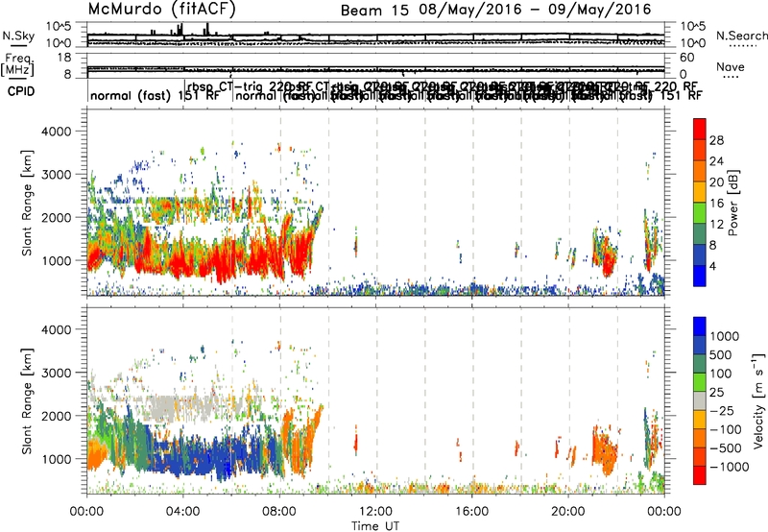Click the 'Nave' legend label
The width and height of the screenshot is (768, 532).
pos(731,66)
